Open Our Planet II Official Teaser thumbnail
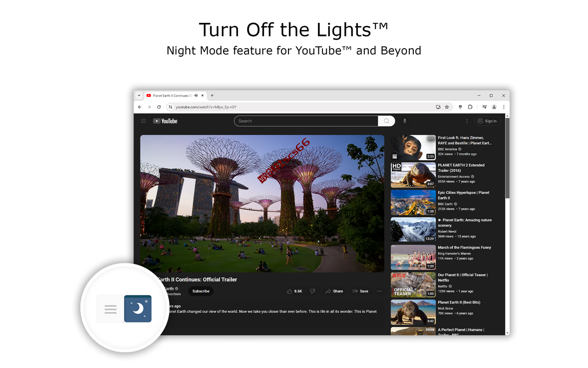This screenshot has width=588, height=368. click(413, 285)
